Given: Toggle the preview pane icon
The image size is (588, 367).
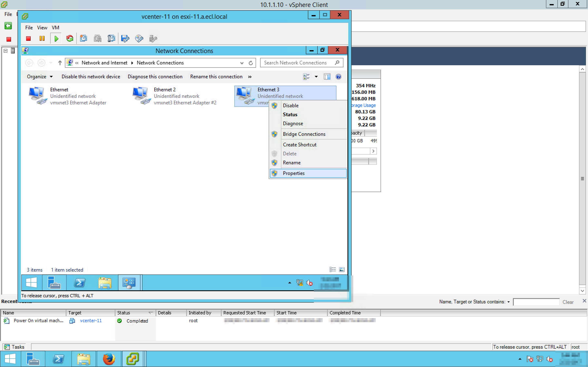Looking at the screenshot, I should 327,77.
